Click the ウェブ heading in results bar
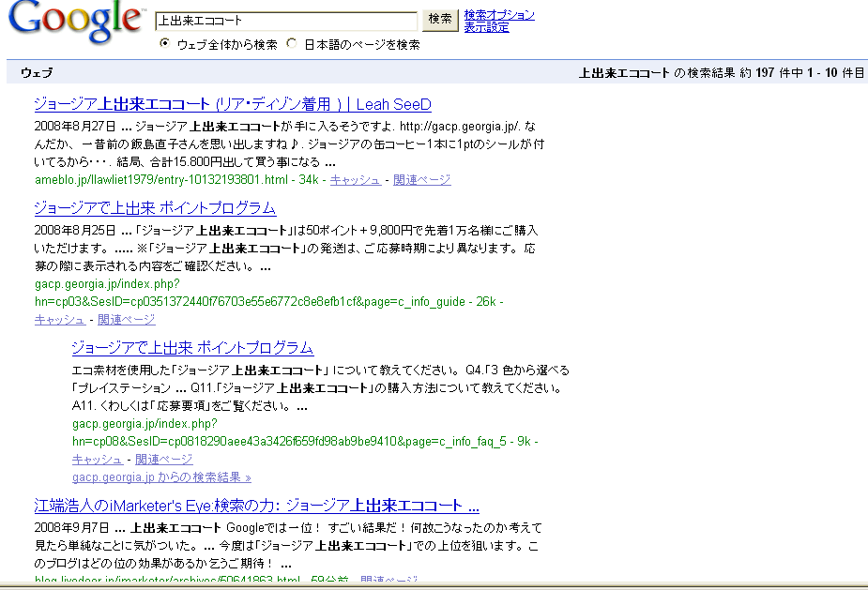Viewport: 868px width, 590px height. [37, 73]
